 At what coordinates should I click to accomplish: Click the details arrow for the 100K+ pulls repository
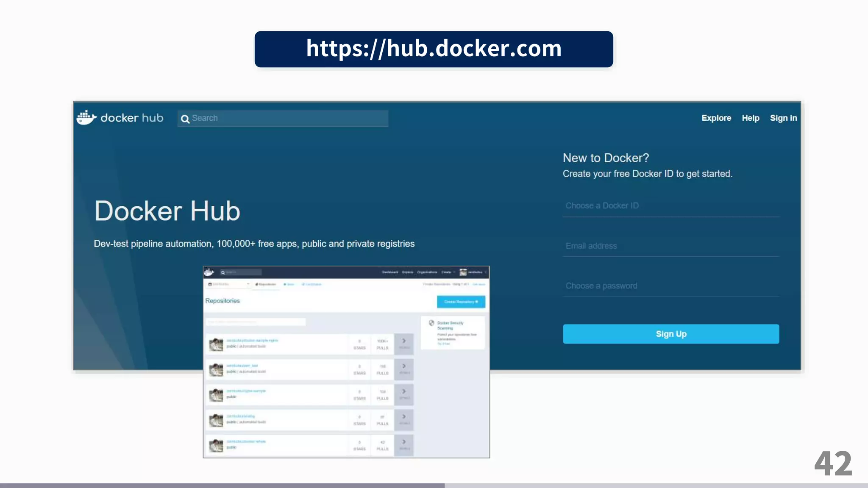click(404, 344)
